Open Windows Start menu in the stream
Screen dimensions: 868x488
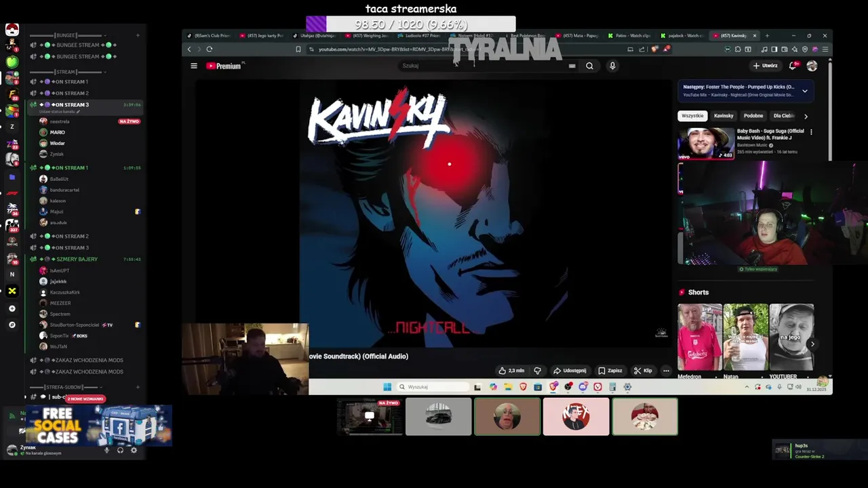[x=387, y=387]
